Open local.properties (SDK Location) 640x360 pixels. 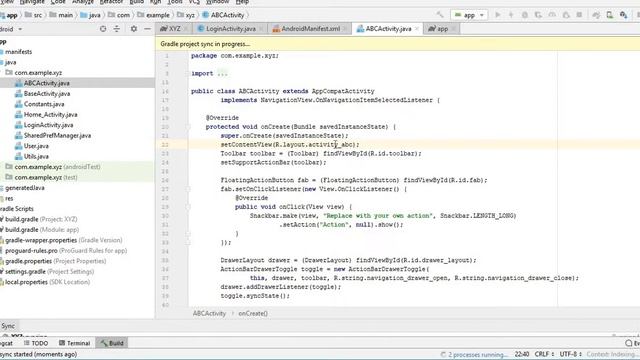click(x=47, y=282)
